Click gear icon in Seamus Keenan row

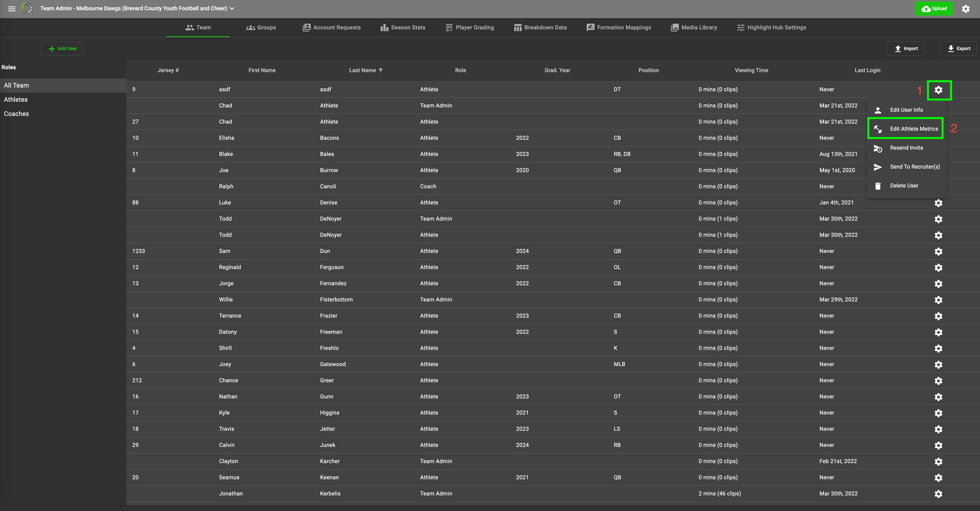(938, 477)
